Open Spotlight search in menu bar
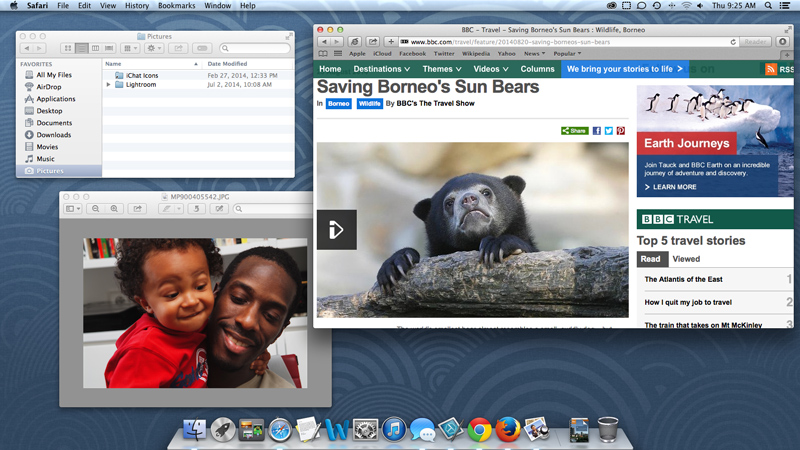The image size is (800, 450). [x=768, y=6]
